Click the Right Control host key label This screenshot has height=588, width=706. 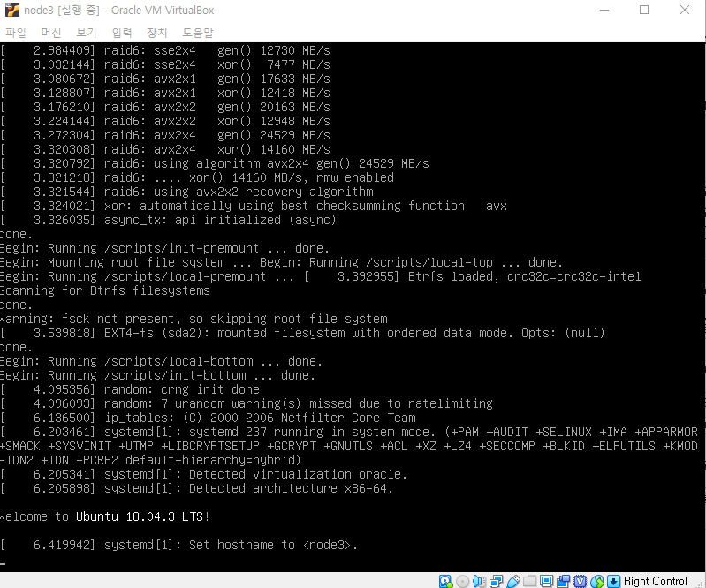(655, 581)
